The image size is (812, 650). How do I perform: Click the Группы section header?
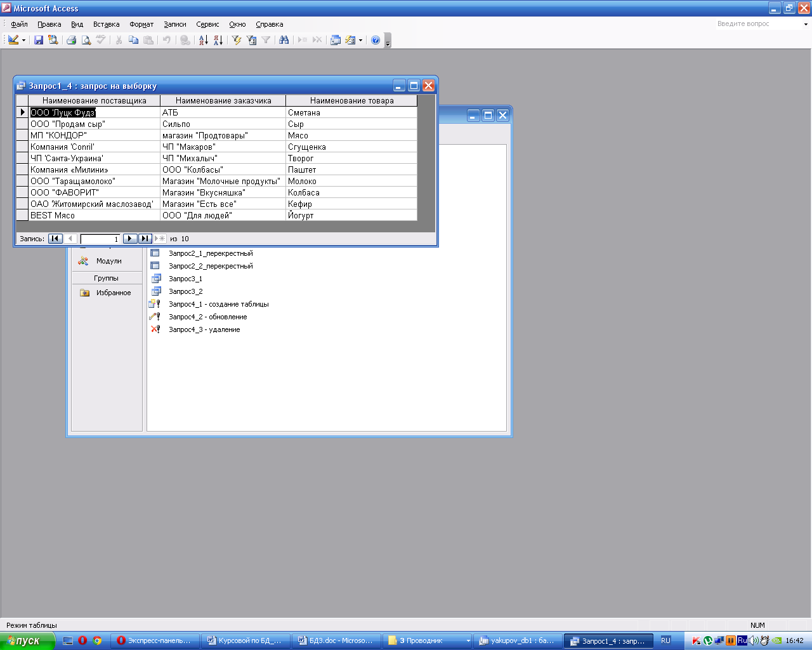pos(107,278)
